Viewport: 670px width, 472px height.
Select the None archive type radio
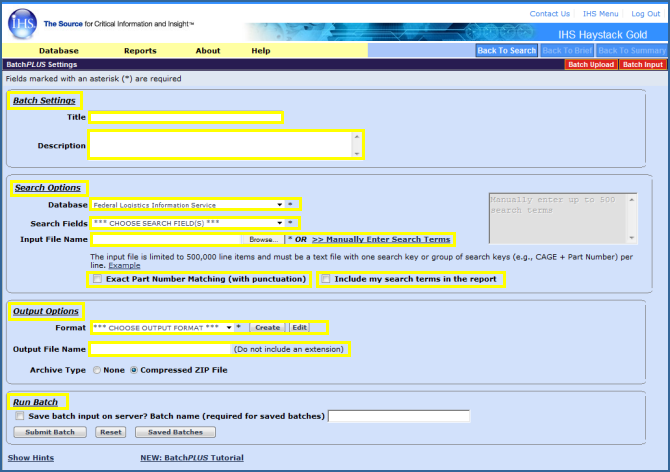coord(97,370)
